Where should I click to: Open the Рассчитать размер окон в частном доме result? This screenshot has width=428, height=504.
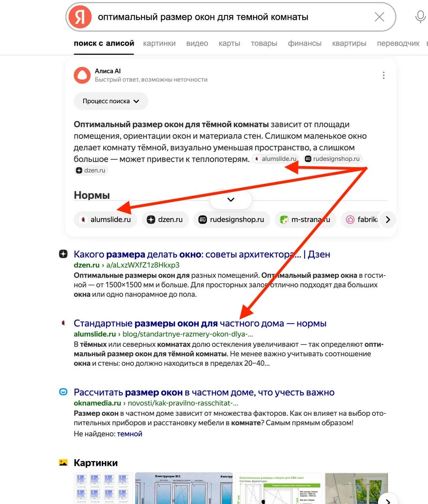click(204, 393)
